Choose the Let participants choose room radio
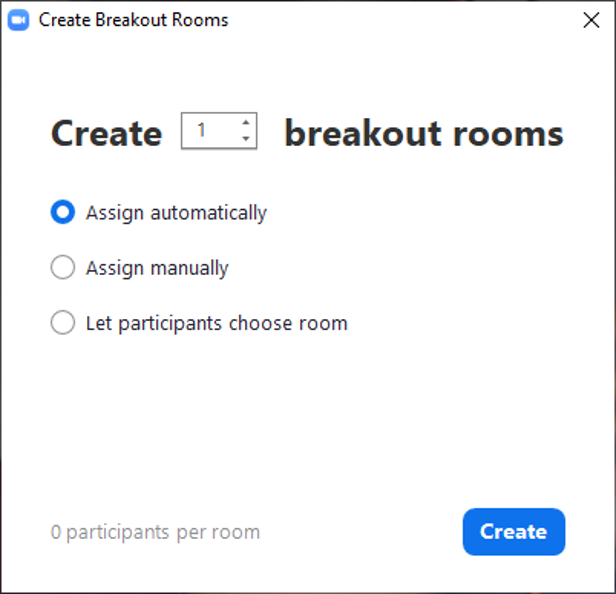Image resolution: width=616 pixels, height=594 pixels. (63, 323)
